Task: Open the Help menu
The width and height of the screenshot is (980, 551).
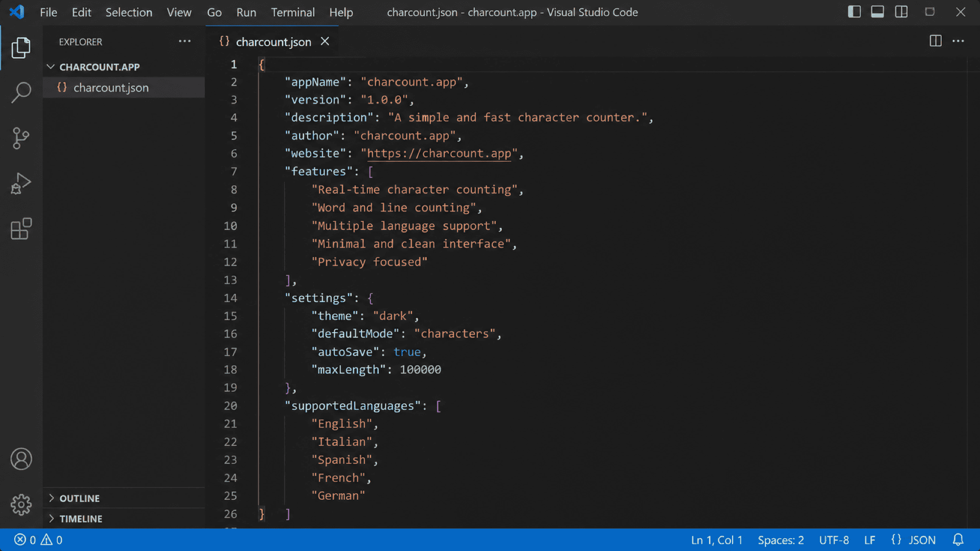Action: 341,12
